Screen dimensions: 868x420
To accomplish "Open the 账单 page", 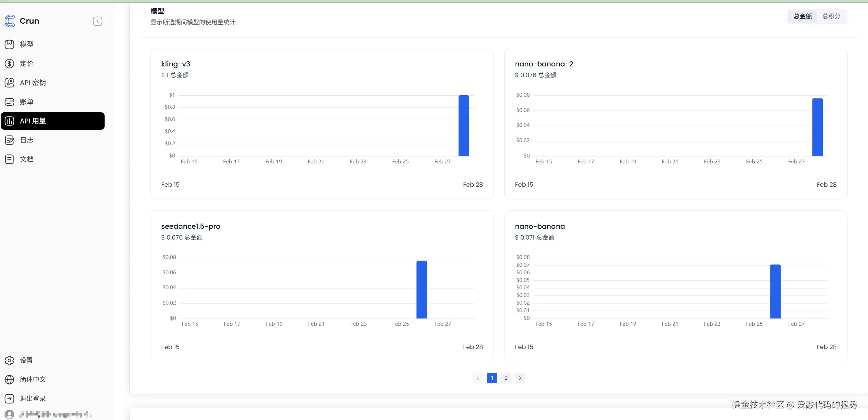I will [52, 102].
